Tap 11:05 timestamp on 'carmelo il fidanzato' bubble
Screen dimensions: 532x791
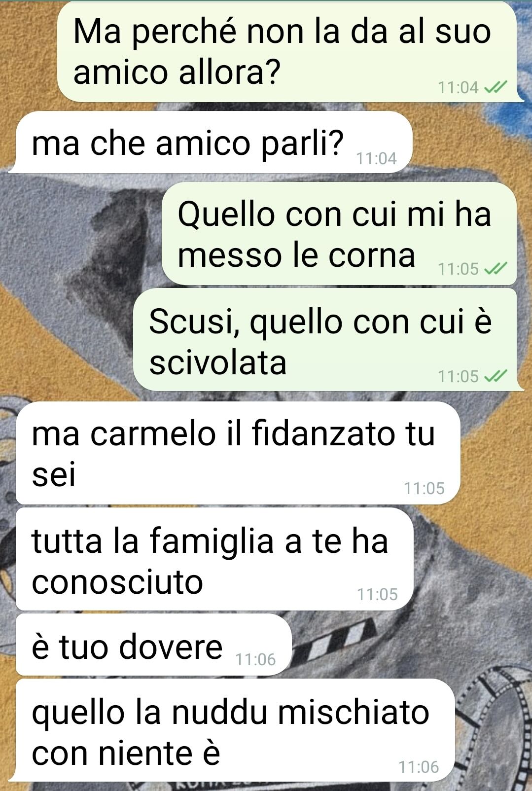425,489
